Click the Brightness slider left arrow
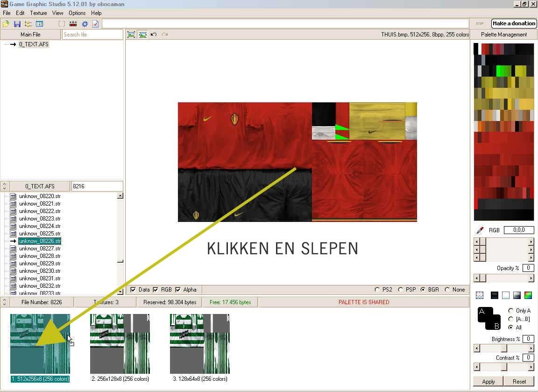 click(x=476, y=349)
